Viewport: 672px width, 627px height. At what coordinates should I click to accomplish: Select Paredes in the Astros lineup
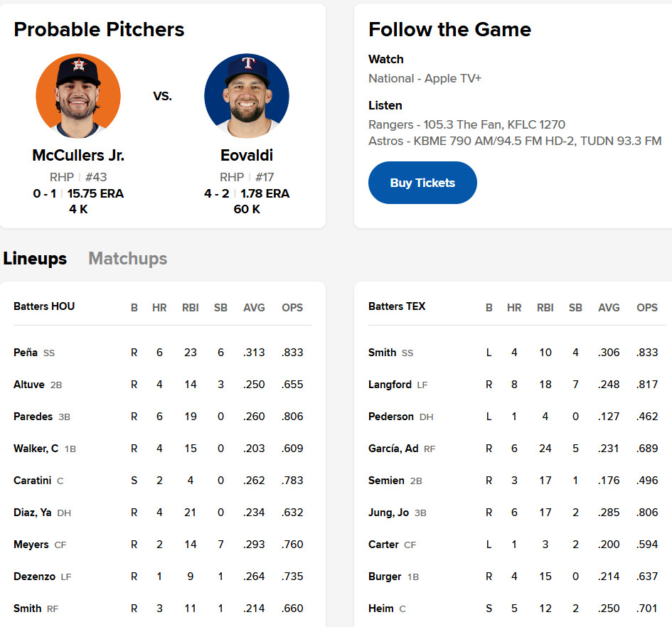coord(33,417)
